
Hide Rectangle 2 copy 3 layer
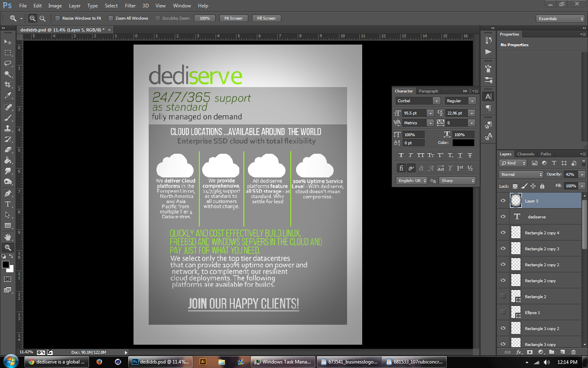(503, 249)
